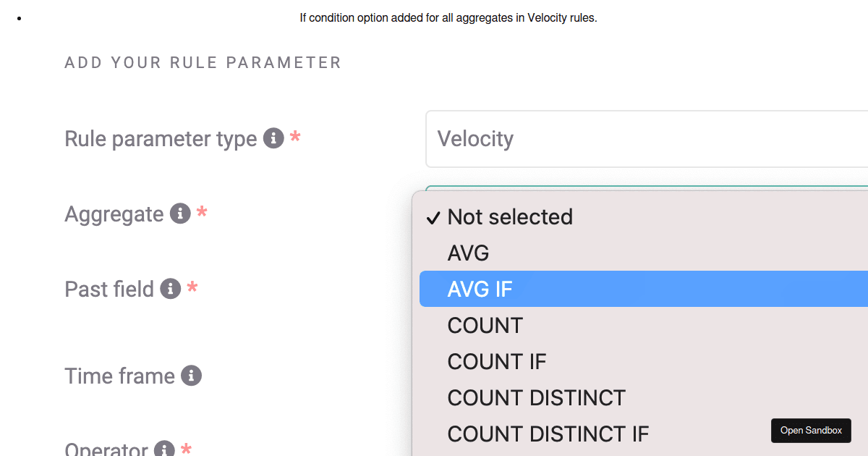The width and height of the screenshot is (868, 456).
Task: Pick COUNT in the aggregate list
Action: point(644,325)
